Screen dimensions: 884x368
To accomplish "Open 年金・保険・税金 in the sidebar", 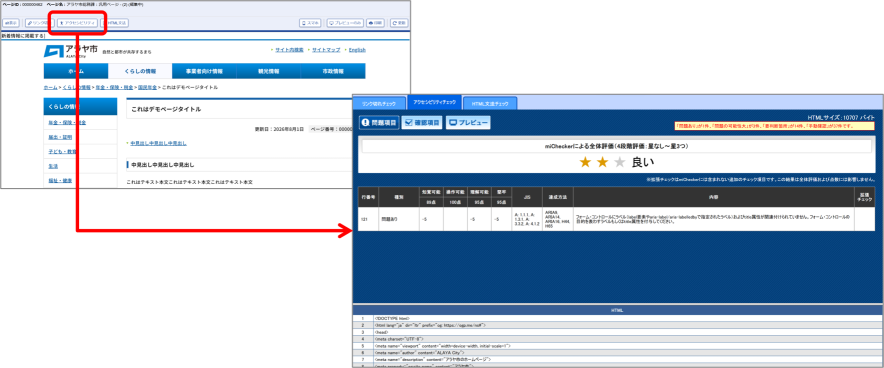I will coord(67,122).
